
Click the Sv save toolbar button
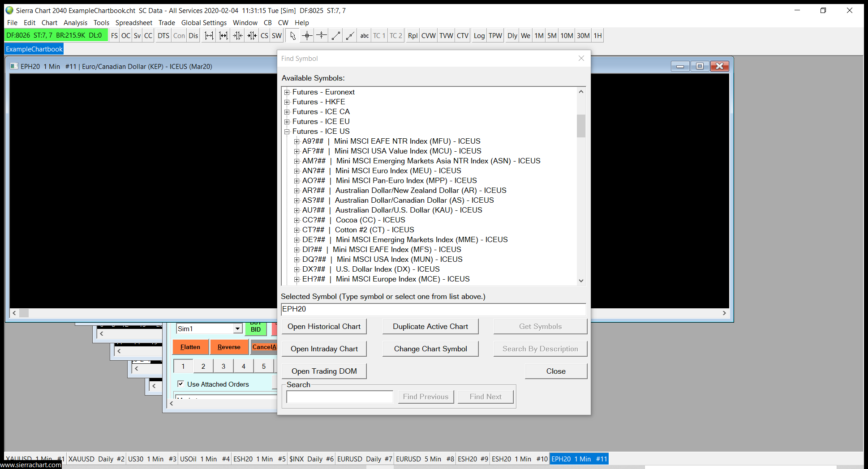(138, 36)
